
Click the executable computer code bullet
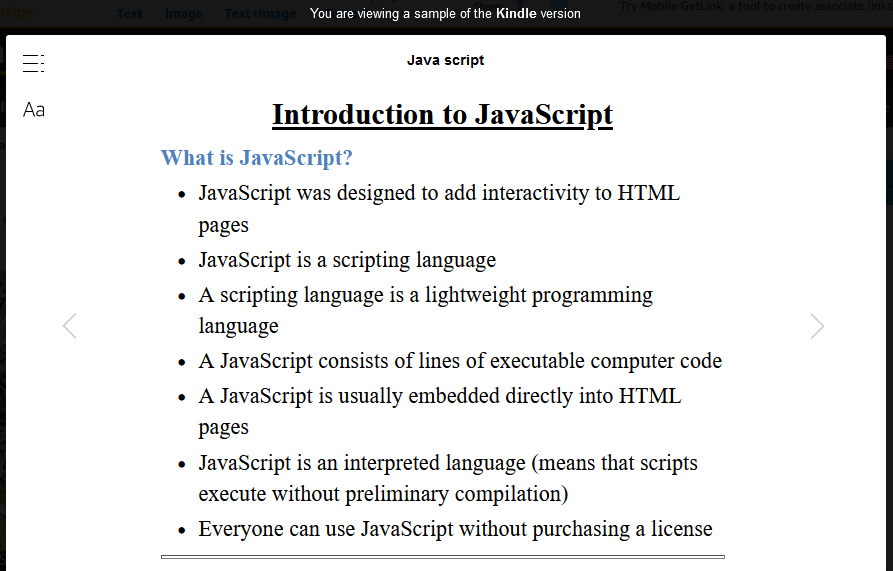(460, 361)
